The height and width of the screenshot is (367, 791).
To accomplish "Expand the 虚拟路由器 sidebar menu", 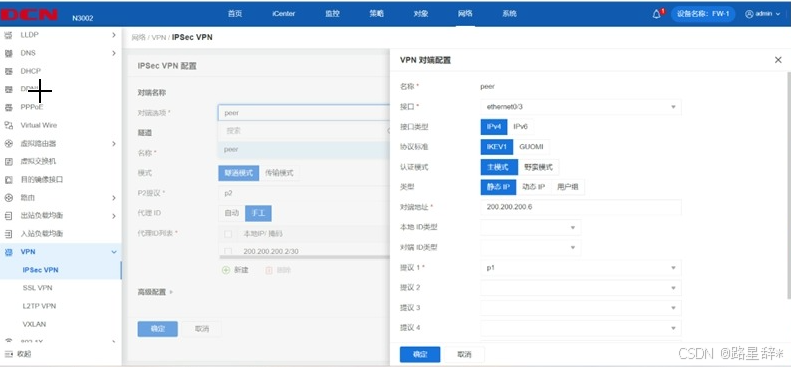I will pyautogui.click(x=114, y=144).
